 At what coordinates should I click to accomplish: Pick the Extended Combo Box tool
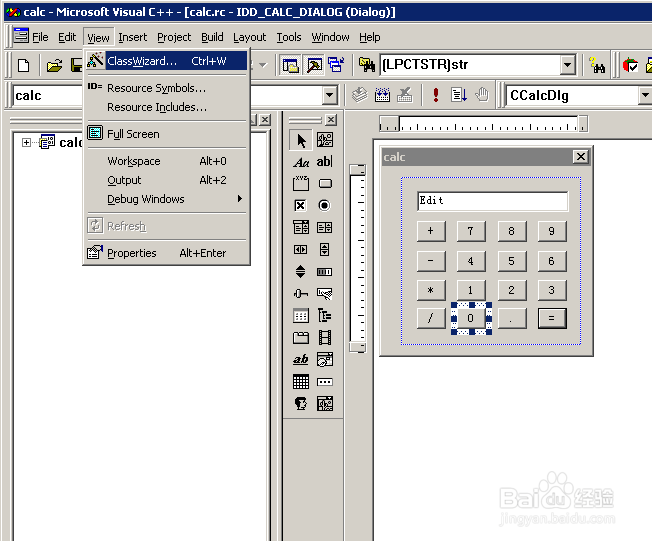coord(325,403)
